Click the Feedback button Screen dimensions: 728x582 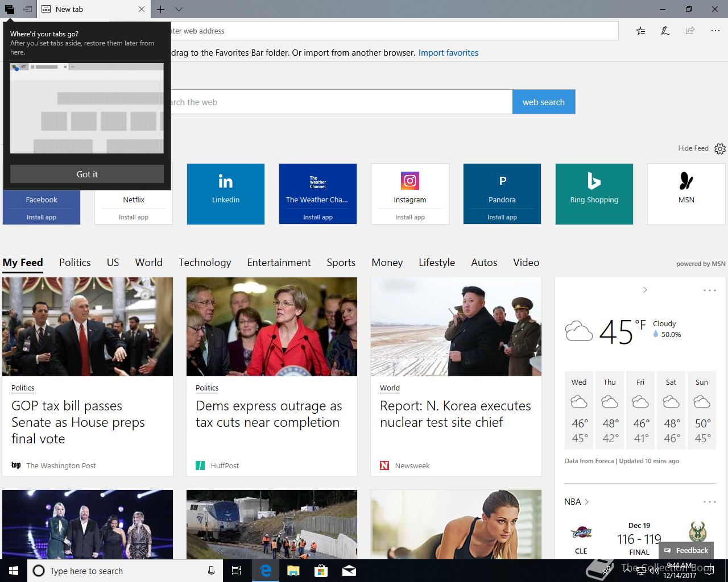coord(686,550)
